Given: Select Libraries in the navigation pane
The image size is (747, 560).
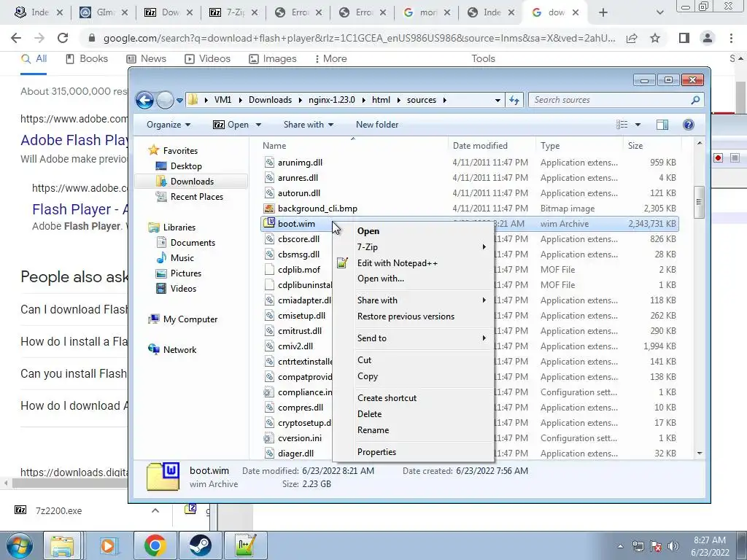Looking at the screenshot, I should tap(179, 227).
